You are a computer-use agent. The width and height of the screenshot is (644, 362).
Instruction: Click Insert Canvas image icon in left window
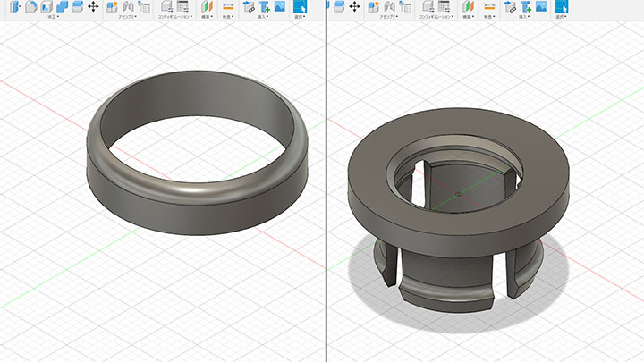pos(280,6)
